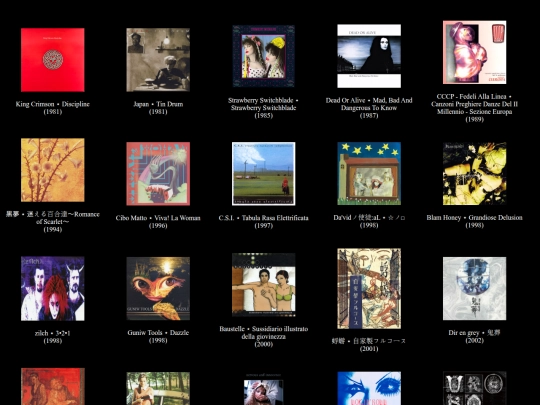Open the zilch 3•2•1 album cover
The image size is (540, 405).
[53, 289]
